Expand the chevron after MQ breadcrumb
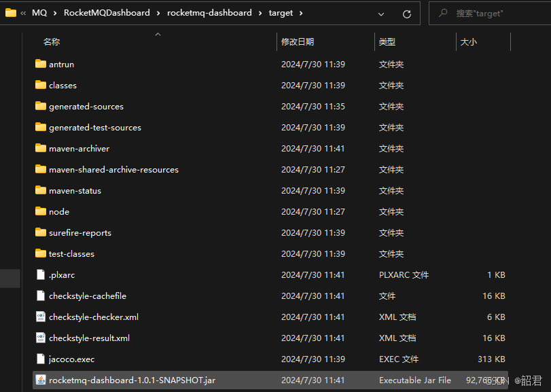Image resolution: width=551 pixels, height=392 pixels. click(x=55, y=13)
